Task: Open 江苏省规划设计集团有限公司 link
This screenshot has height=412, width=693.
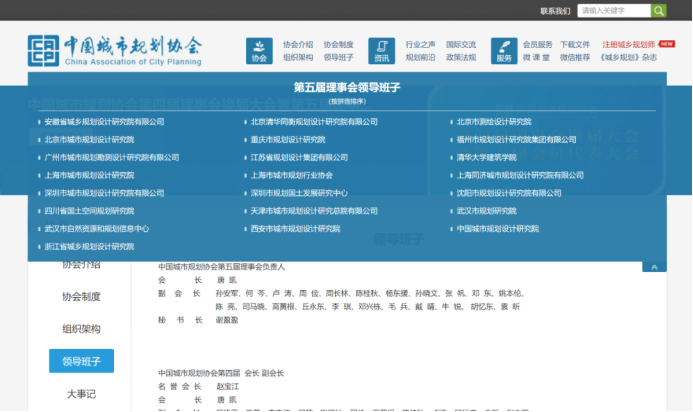Action: (x=299, y=157)
